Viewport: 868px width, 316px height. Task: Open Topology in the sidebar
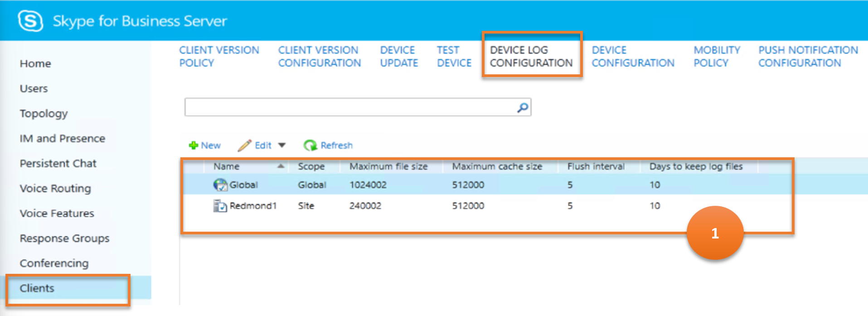pyautogui.click(x=44, y=113)
